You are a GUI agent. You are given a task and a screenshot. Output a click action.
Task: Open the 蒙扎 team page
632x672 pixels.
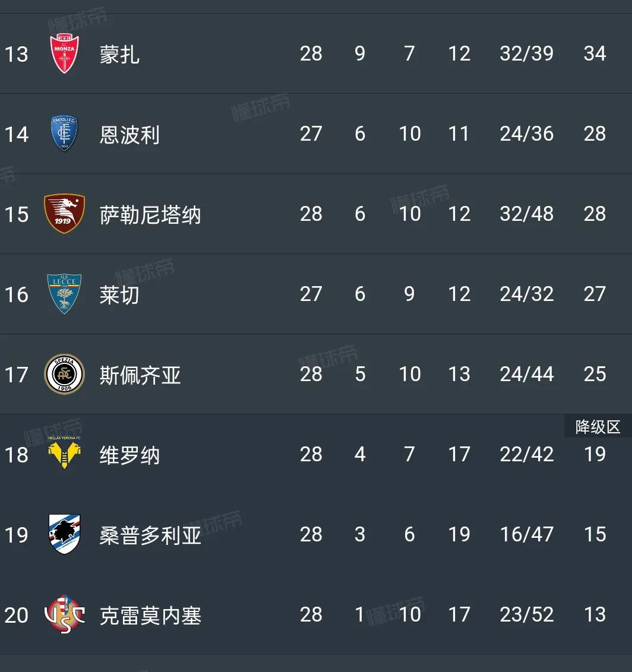(119, 53)
